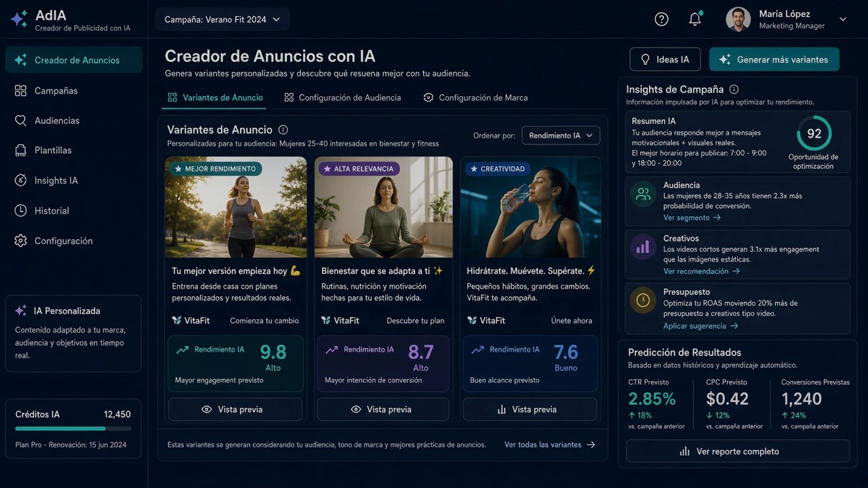Click María López profile avatar
The width and height of the screenshot is (868, 488).
click(738, 19)
